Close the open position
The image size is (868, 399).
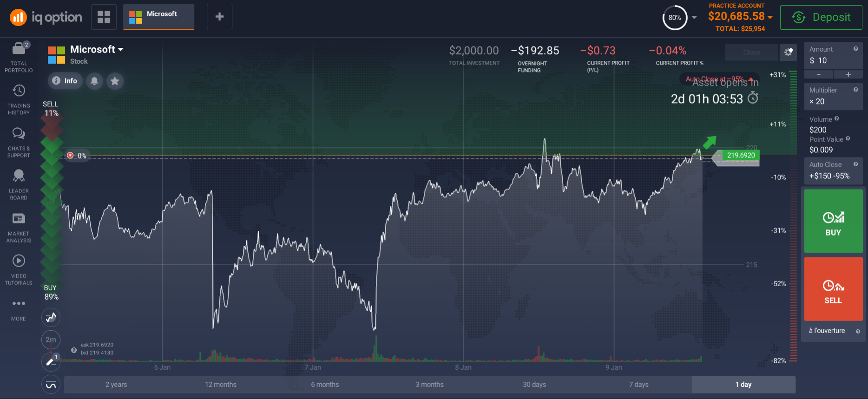[751, 52]
